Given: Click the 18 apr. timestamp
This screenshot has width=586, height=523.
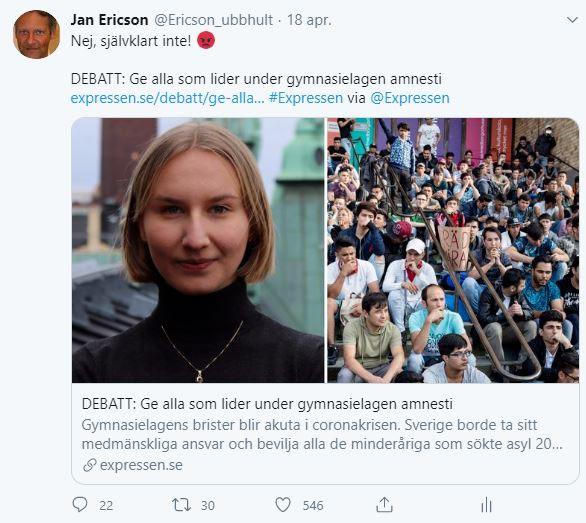Looking at the screenshot, I should 309,20.
